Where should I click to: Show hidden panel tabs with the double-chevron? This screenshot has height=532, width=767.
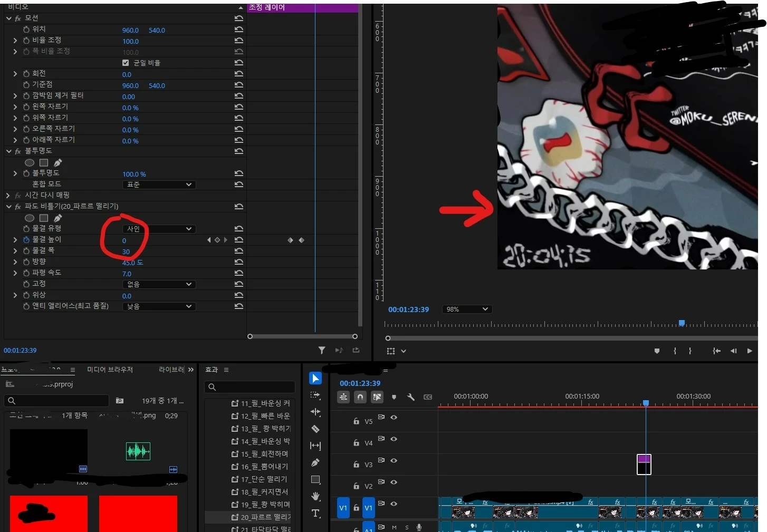[x=191, y=370]
